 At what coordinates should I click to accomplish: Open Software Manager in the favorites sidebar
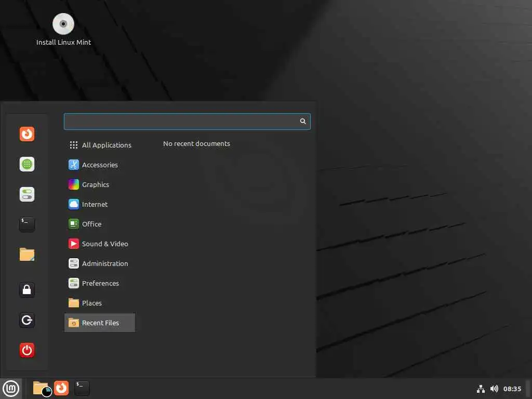(27, 164)
